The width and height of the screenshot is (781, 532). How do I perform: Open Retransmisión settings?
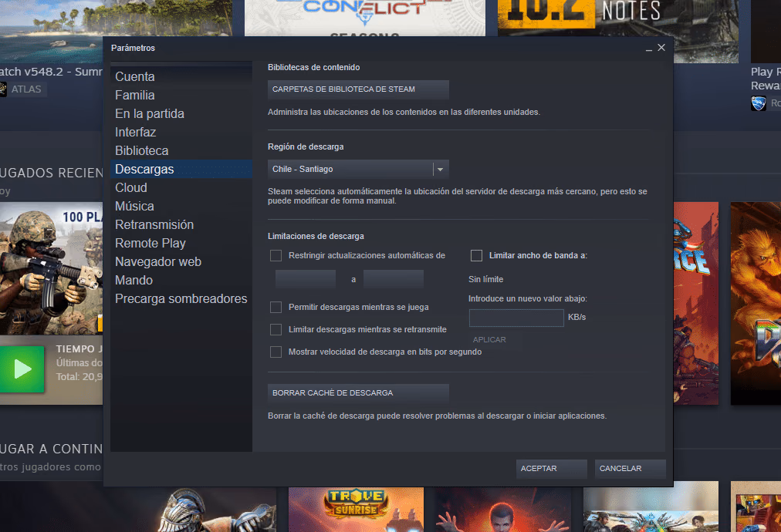click(x=154, y=224)
